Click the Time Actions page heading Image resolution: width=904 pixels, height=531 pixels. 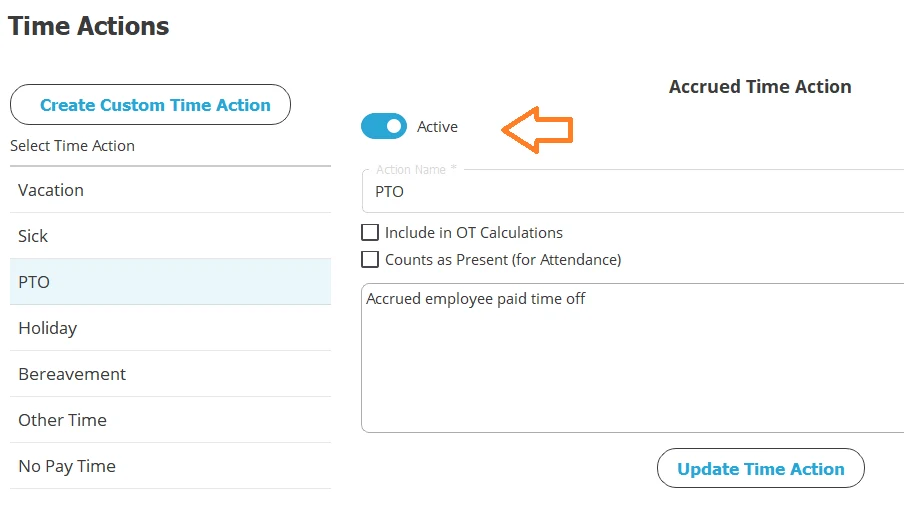[89, 27]
